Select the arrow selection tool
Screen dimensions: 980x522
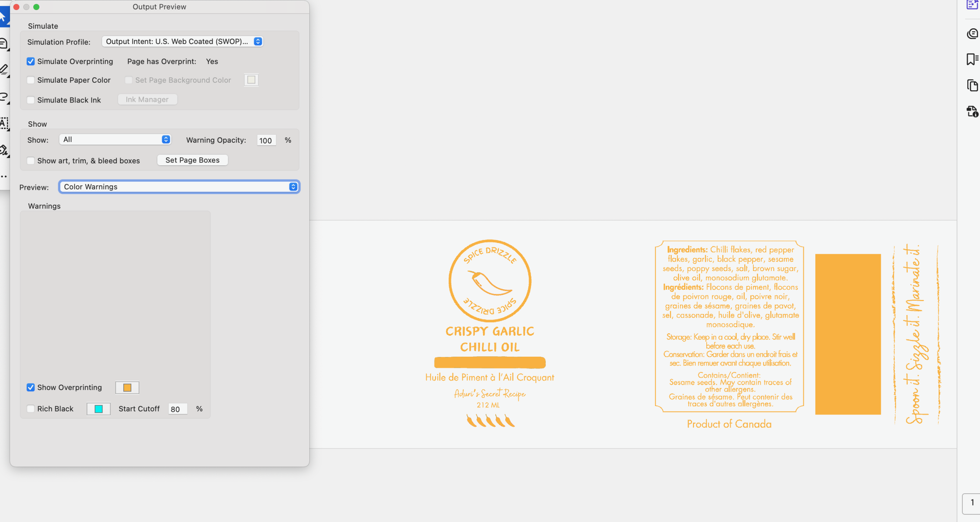pos(3,17)
